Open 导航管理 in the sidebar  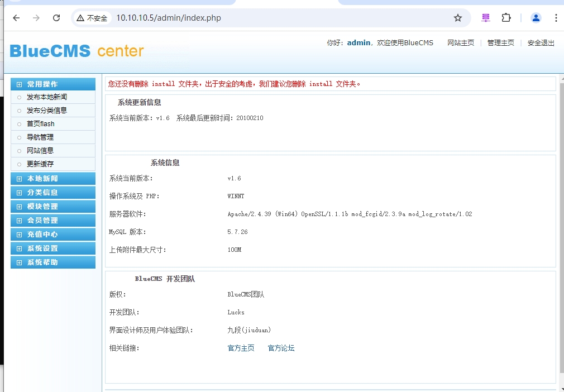click(40, 137)
